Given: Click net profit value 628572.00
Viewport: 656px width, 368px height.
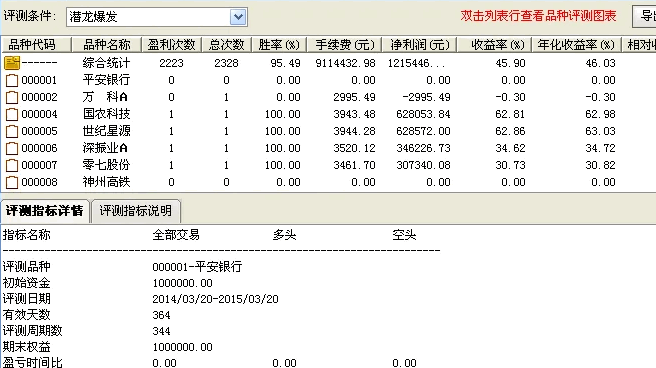Looking at the screenshot, I should coord(423,131).
